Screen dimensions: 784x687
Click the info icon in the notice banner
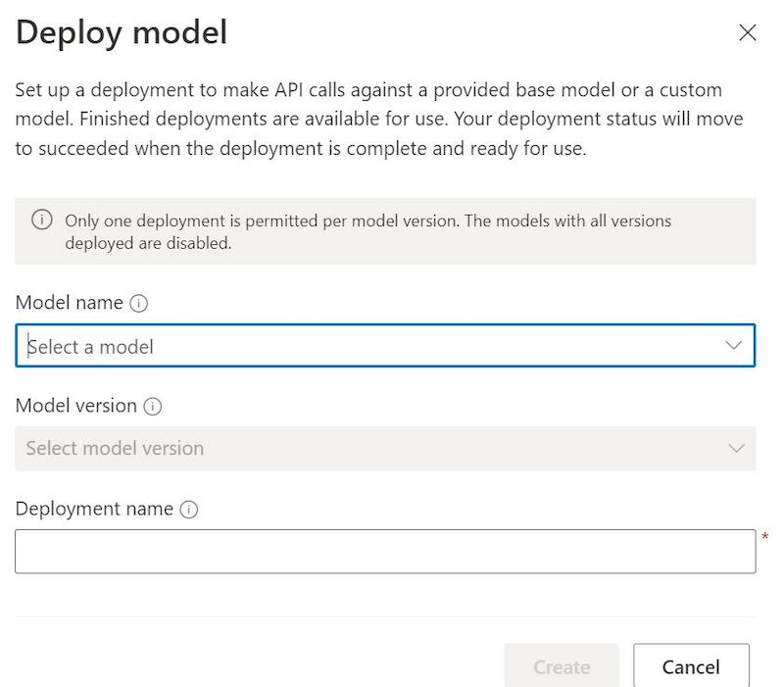coord(41,221)
